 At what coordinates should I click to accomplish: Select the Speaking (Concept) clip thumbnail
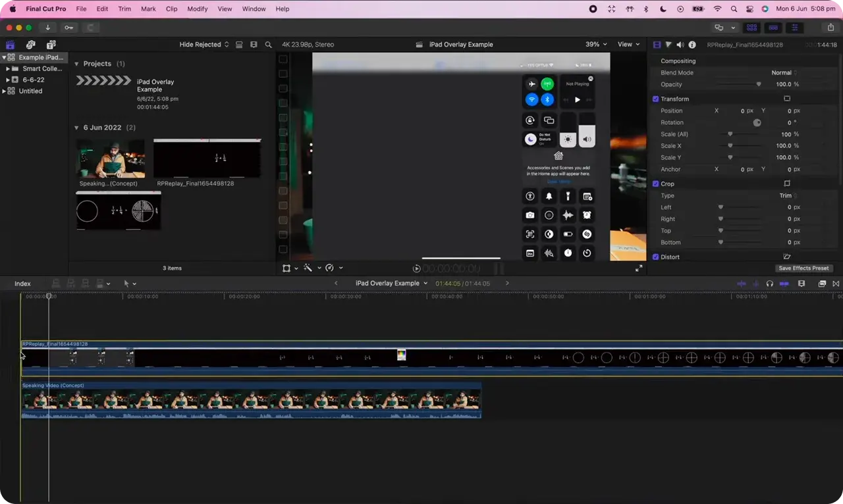(111, 159)
